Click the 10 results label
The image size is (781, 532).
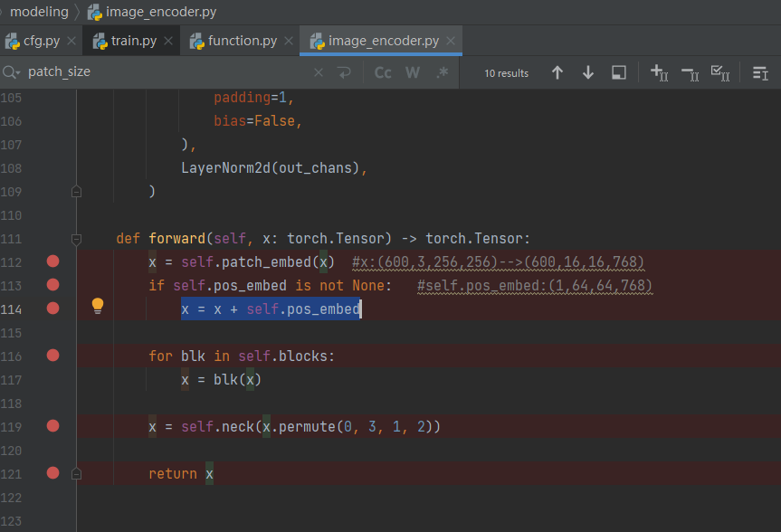(x=506, y=73)
